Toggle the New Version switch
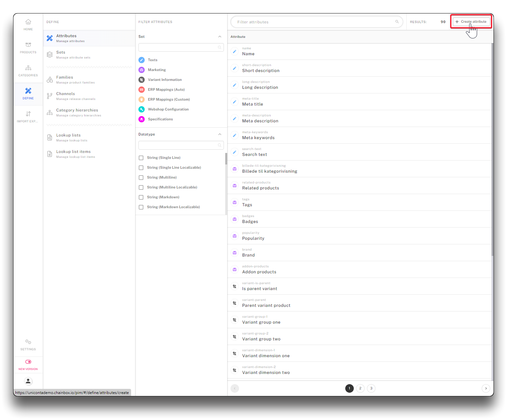 click(28, 362)
